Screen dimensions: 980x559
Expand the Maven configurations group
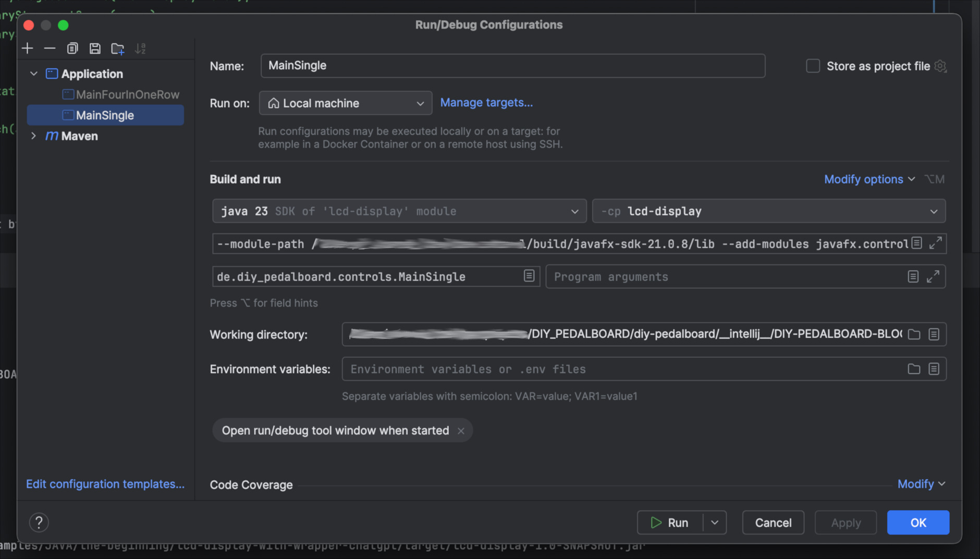point(33,136)
